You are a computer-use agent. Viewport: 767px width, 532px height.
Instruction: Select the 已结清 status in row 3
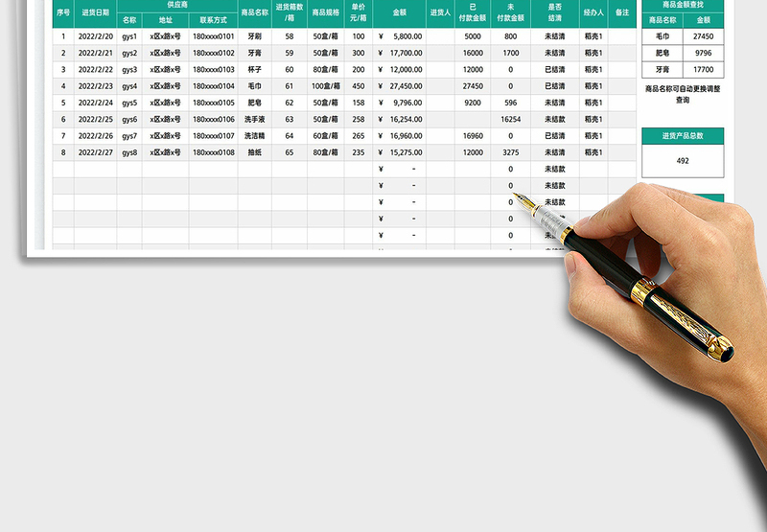coord(554,70)
